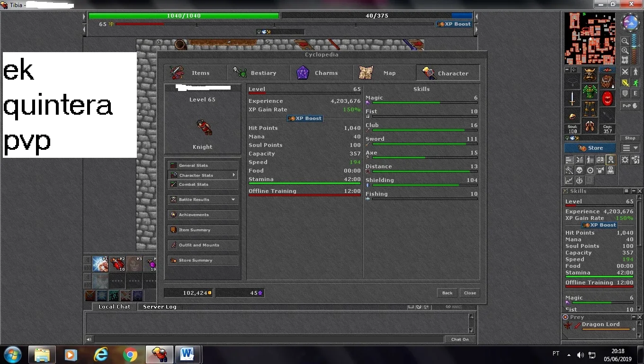Click the Cyclopedia Close button
This screenshot has width=644, height=364.
point(470,293)
